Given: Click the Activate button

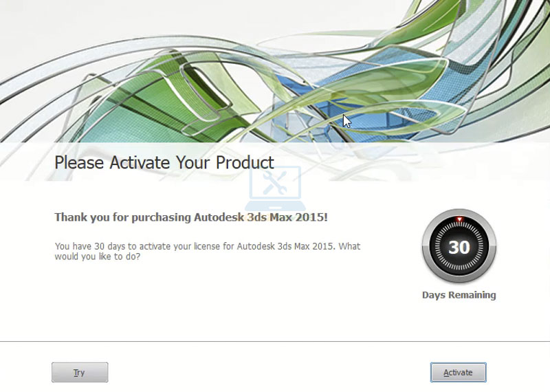Looking at the screenshot, I should pos(458,372).
